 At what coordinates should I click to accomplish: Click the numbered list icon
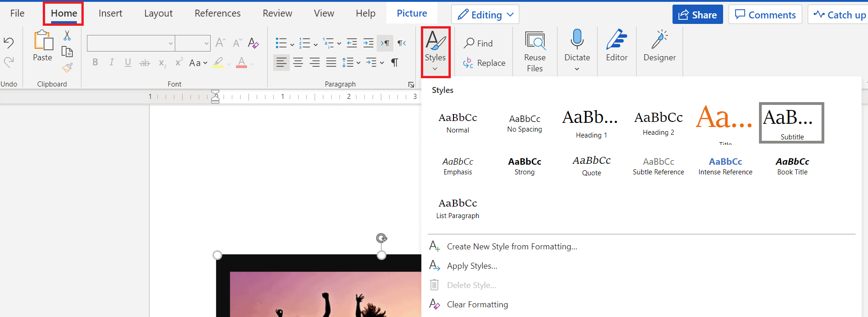click(x=305, y=43)
